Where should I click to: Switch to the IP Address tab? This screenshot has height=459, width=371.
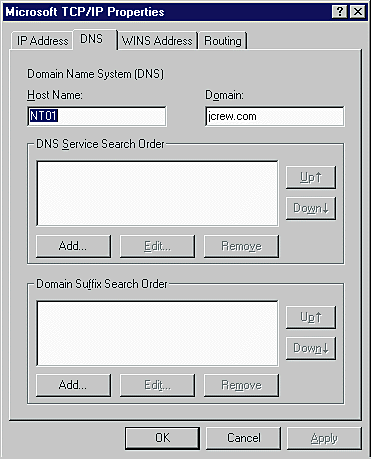42,41
